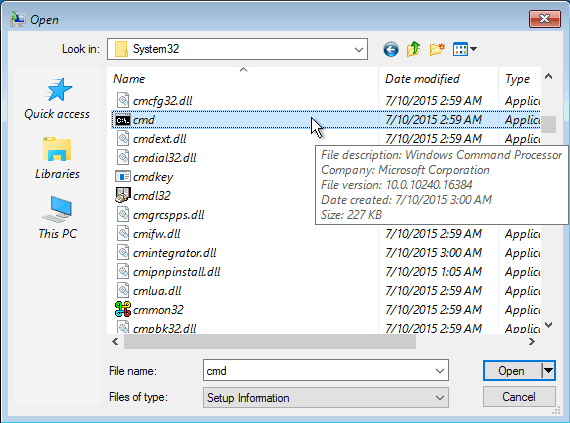Go up one folder level

413,49
